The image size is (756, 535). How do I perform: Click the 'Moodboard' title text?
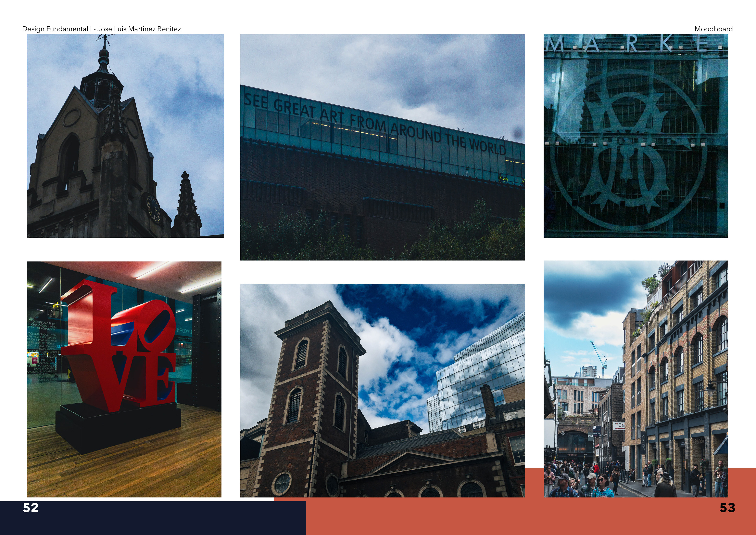pyautogui.click(x=713, y=29)
